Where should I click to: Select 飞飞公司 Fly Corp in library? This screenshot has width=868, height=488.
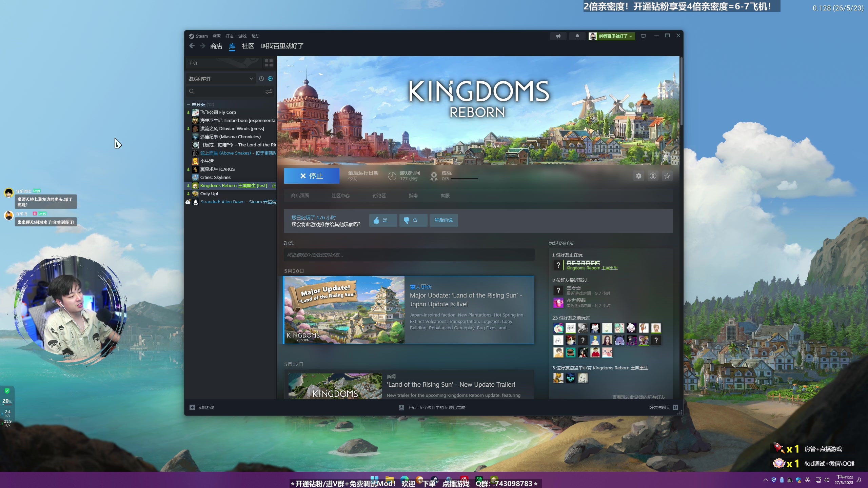coord(231,113)
